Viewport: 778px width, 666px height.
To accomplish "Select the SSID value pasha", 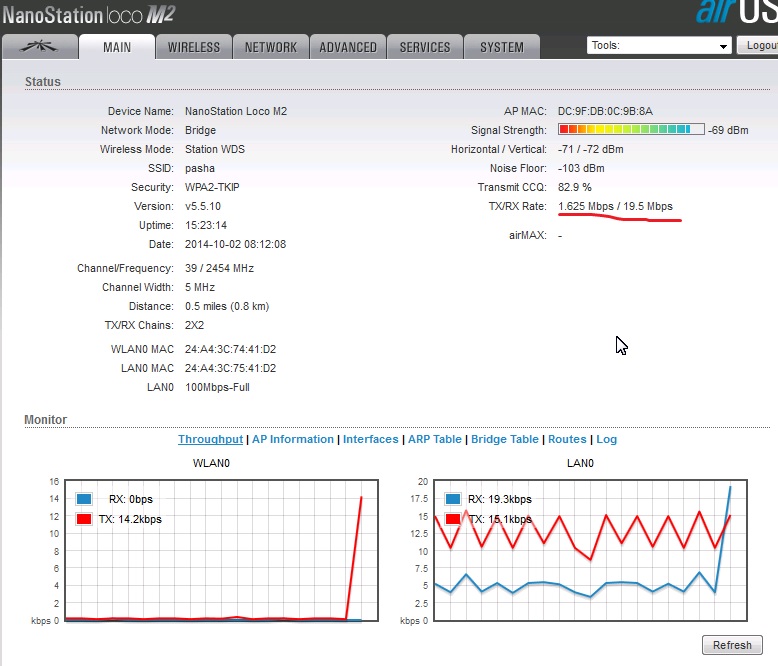I will coord(200,168).
